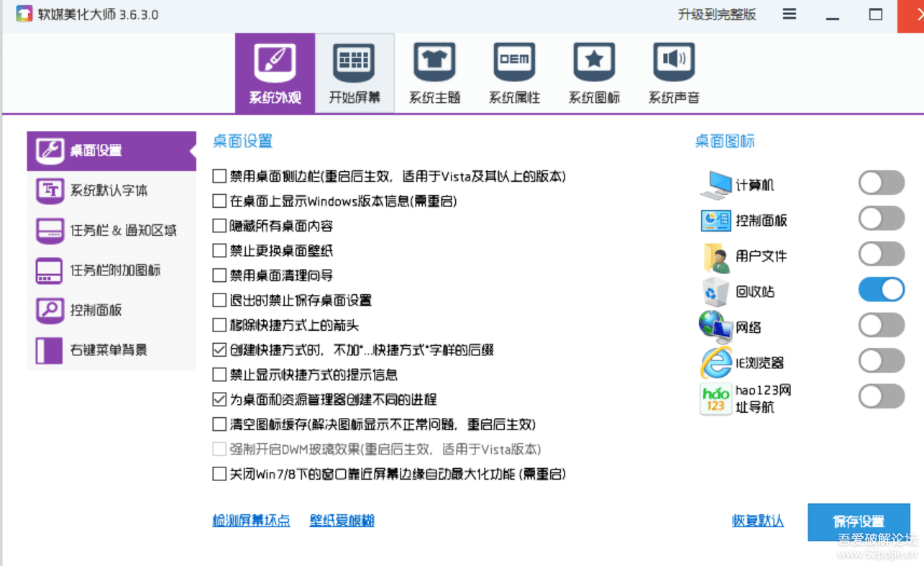
Task: Toggle the 用户文件 desktop icon switch
Action: 882,254
